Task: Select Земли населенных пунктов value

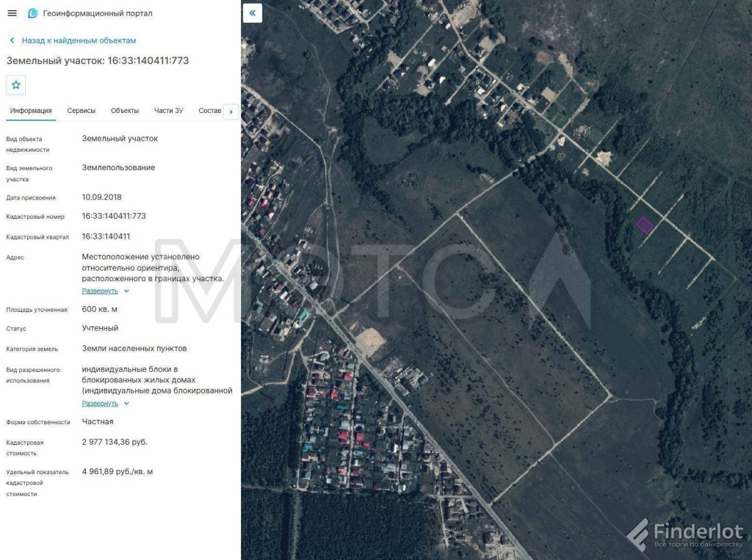Action: (134, 349)
